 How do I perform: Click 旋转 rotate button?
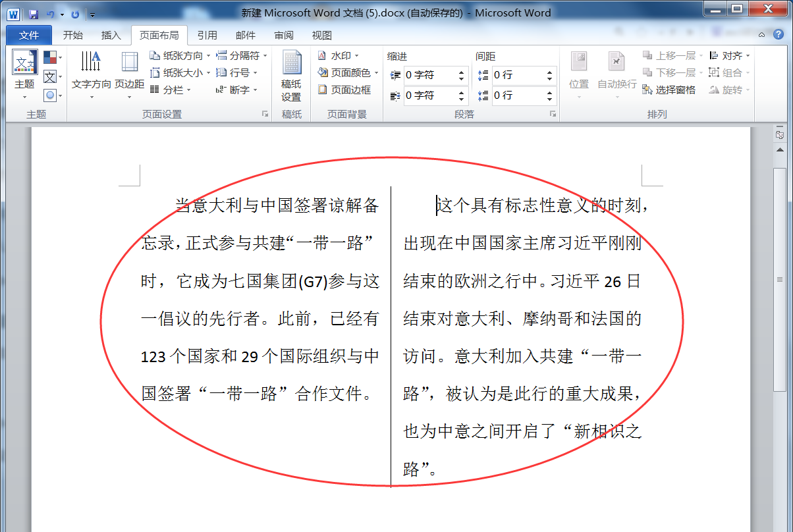[730, 90]
